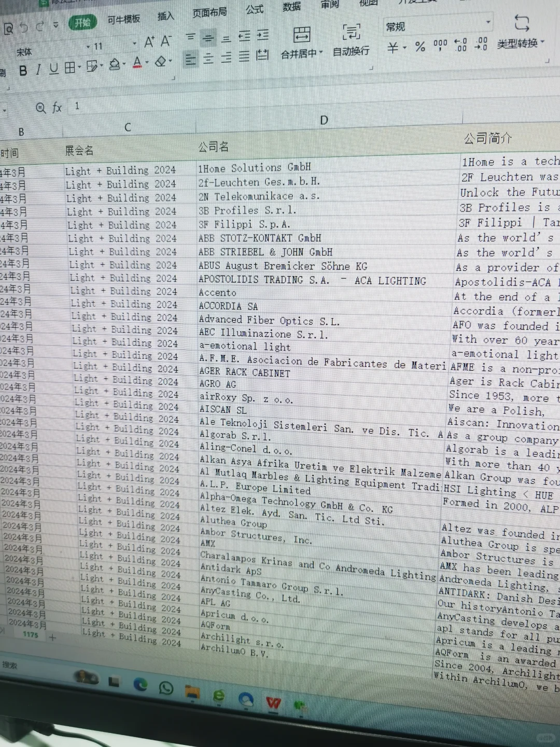
Task: Toggle italic formatting
Action: pyautogui.click(x=38, y=70)
